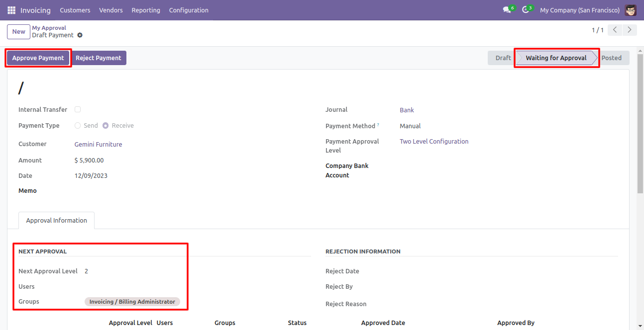Open the gear actions menu beside Draft Payment

click(80, 35)
